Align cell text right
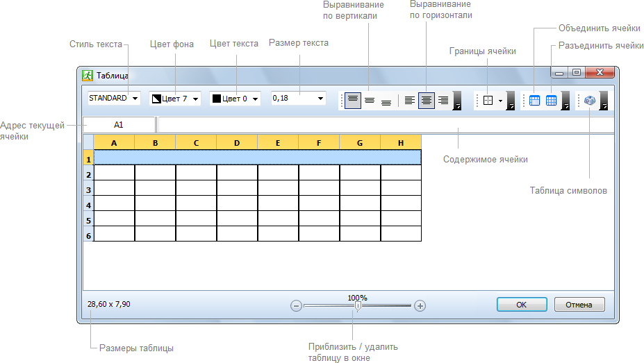The width and height of the screenshot is (644, 363). coord(443,100)
